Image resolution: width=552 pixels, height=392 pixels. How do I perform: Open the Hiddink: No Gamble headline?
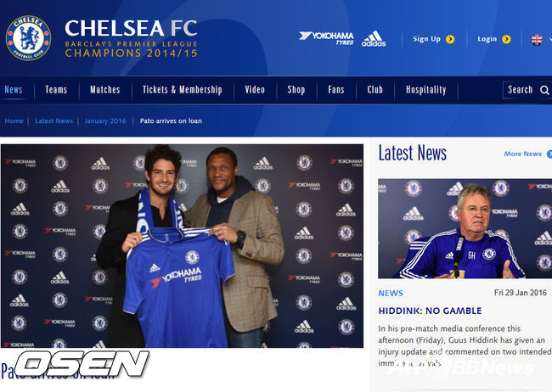point(430,311)
